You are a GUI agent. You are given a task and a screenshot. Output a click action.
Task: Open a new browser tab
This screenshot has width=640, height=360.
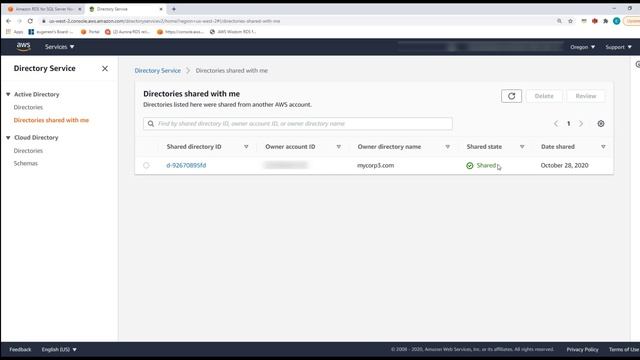(173, 9)
